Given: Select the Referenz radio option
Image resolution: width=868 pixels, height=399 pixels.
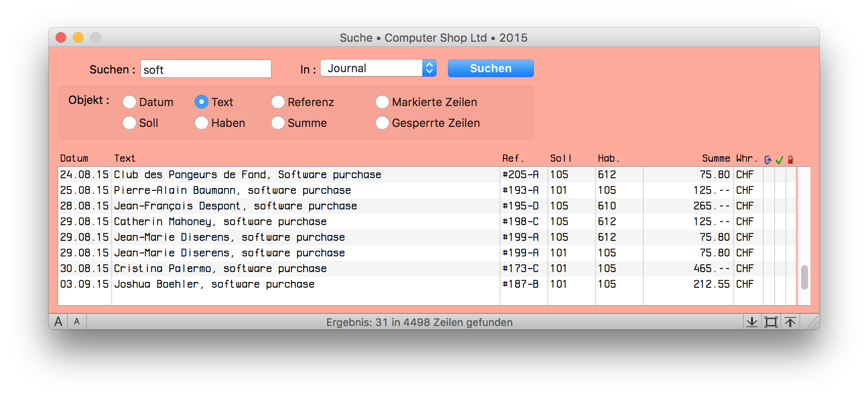Looking at the screenshot, I should click(x=278, y=102).
